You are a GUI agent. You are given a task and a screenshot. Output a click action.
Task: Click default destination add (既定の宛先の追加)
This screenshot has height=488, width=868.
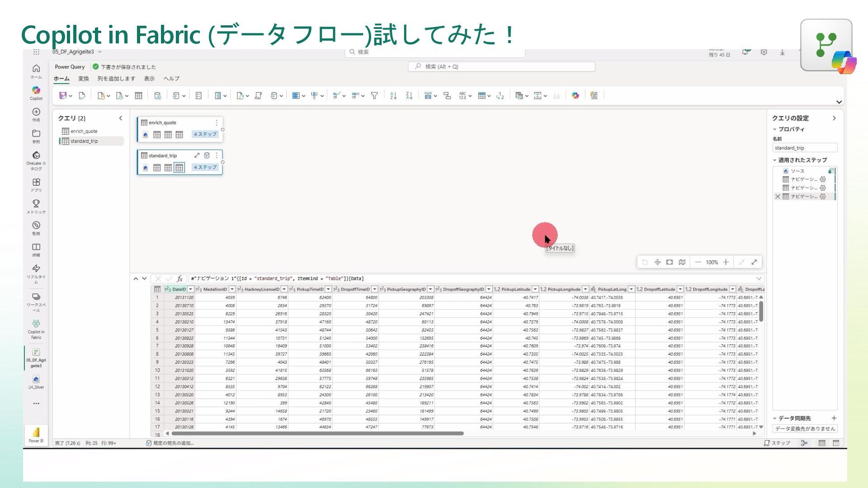click(x=170, y=443)
